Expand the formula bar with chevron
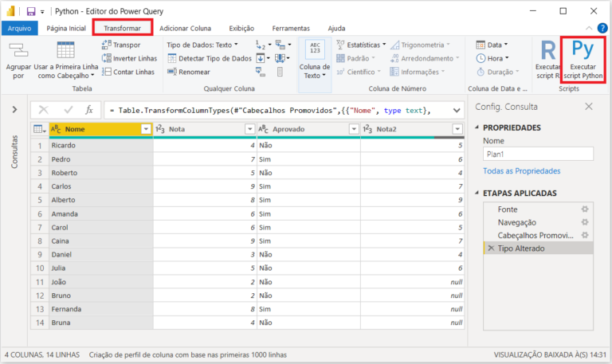Image resolution: width=612 pixels, height=364 pixels. coord(456,109)
